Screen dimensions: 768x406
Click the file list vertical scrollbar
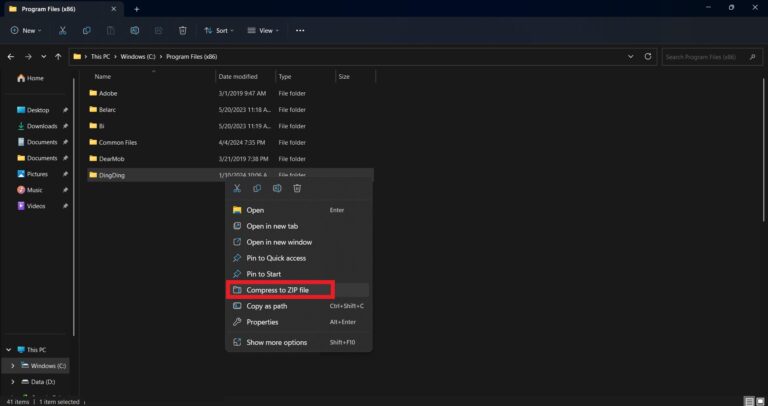tap(764, 149)
